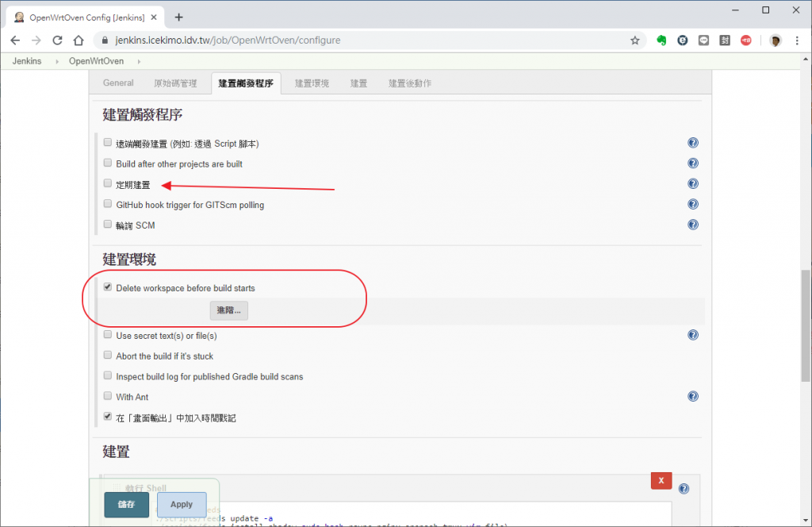This screenshot has height=527, width=812.
Task: Uncheck 在「畫面輸出」中加入時間戳記
Action: [108, 416]
